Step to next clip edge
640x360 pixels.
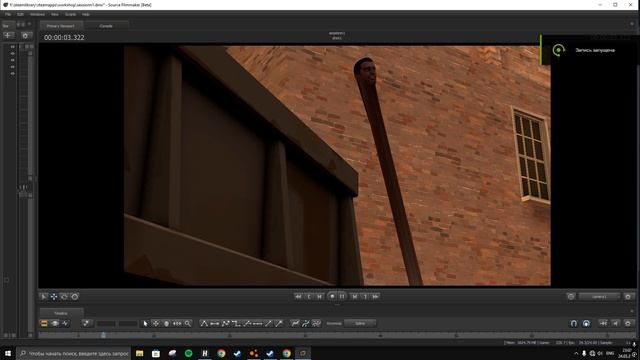365,296
